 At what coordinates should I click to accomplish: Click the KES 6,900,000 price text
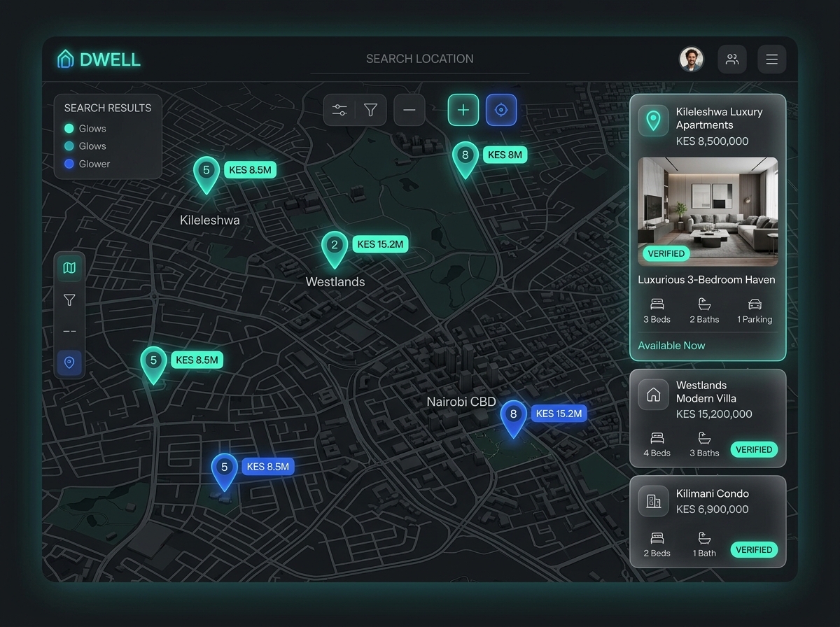pos(712,509)
